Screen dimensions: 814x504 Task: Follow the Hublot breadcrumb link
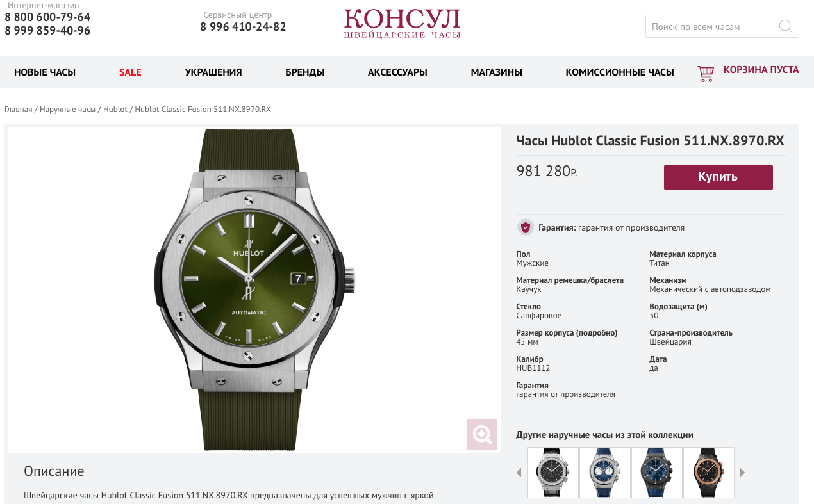pos(115,110)
